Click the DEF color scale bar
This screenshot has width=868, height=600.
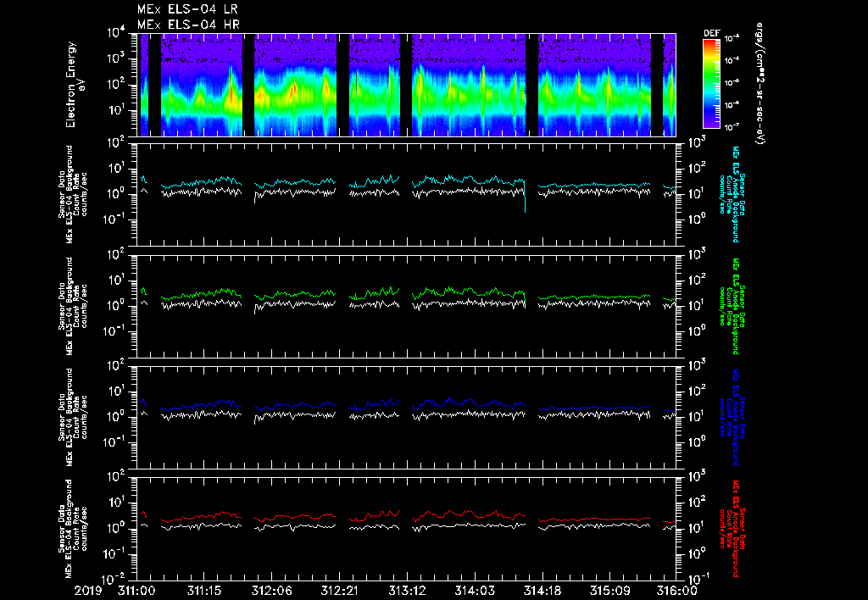point(710,84)
